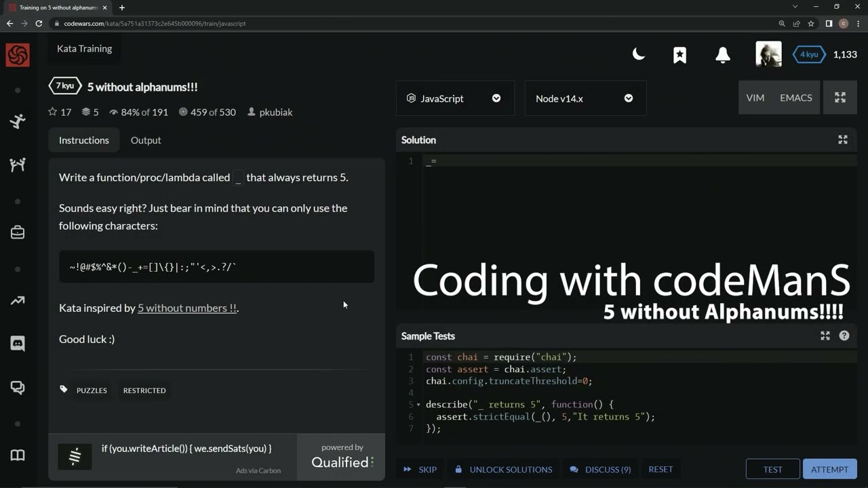Click Ads via Carbon link
The height and width of the screenshot is (488, 868).
(258, 470)
